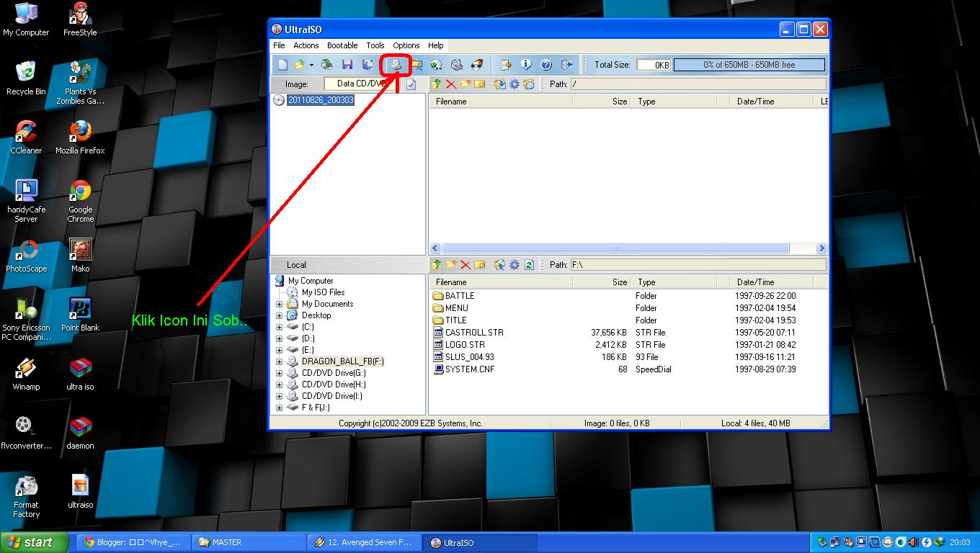Select the SYSTEM.CNF file
The image size is (980, 553).
[x=470, y=369]
